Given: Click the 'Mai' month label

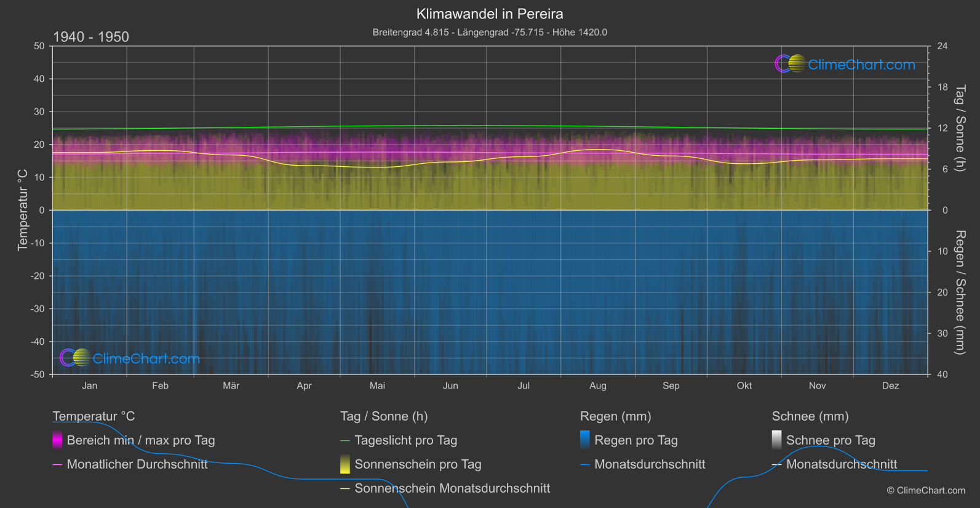Looking at the screenshot, I should coord(377,385).
